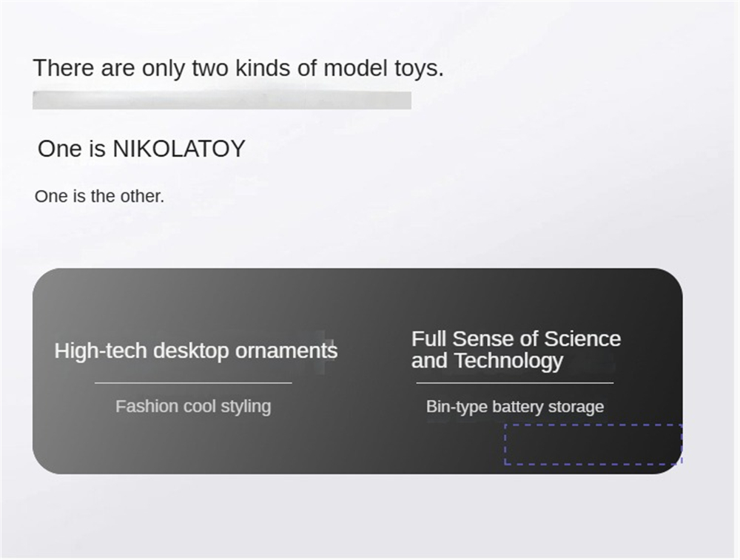Click the heading about two kinds of model toys
740x560 pixels.
click(238, 68)
